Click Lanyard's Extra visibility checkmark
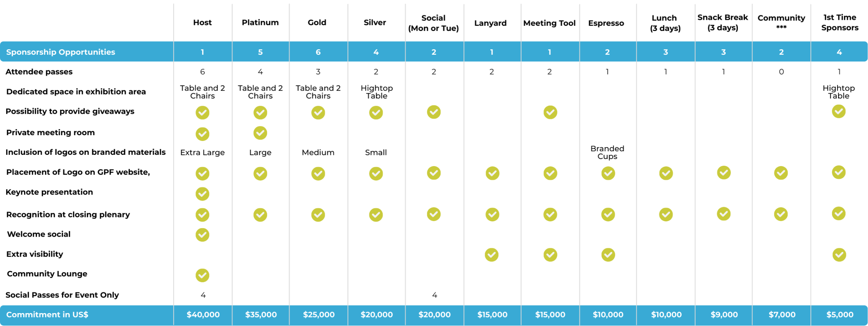The width and height of the screenshot is (868, 326). pos(492,255)
